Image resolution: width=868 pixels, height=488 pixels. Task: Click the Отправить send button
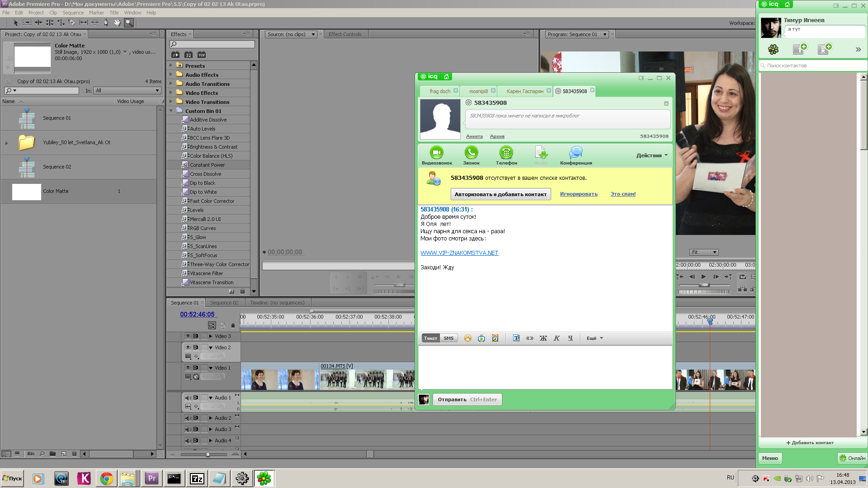tap(467, 399)
